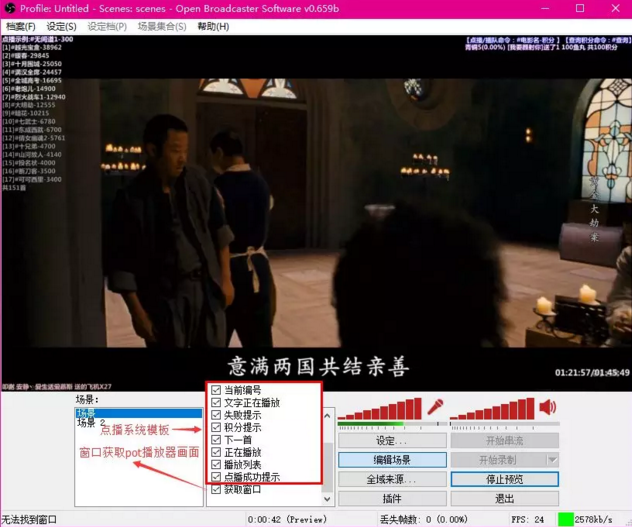Viewport: 632px width, 527px height.
Task: Click the 0:00:42 (Preview) status
Action: (x=287, y=519)
